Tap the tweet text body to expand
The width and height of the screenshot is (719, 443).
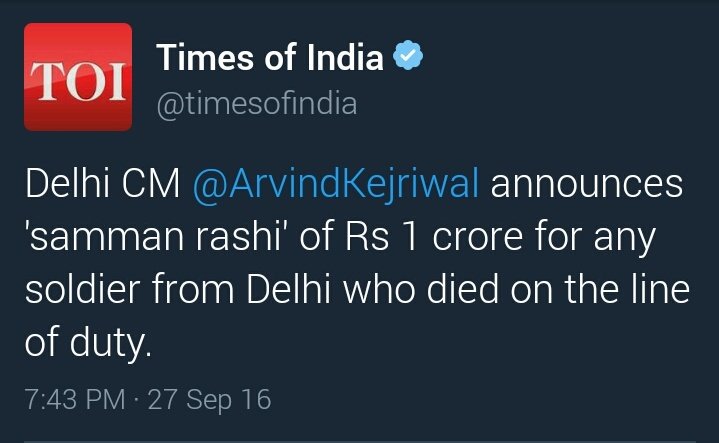point(358,262)
